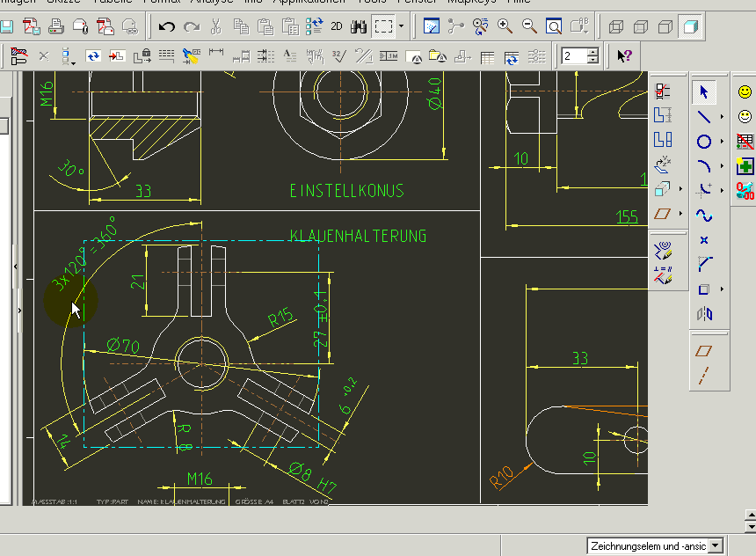Open the Tabelle menu
The image size is (756, 556).
113,2
